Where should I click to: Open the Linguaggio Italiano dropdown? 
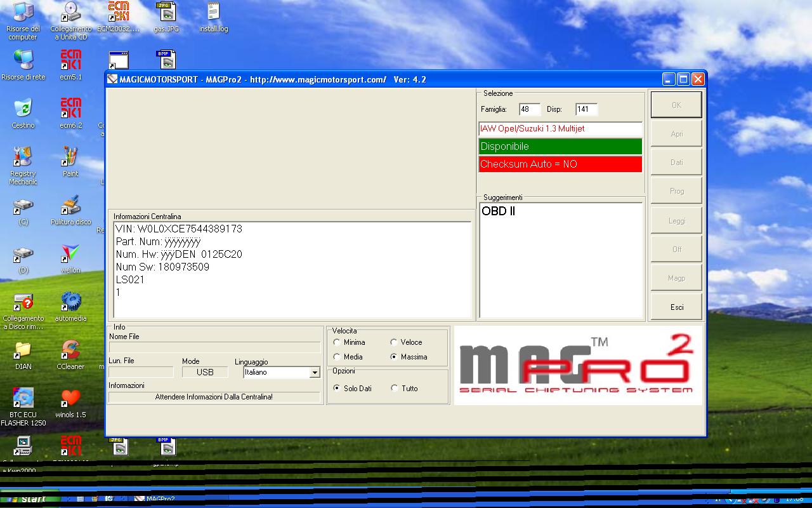click(x=315, y=373)
